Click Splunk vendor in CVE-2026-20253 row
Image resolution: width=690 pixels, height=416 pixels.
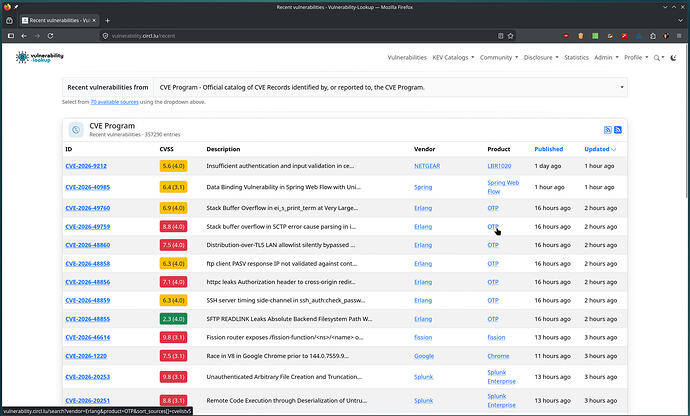423,377
